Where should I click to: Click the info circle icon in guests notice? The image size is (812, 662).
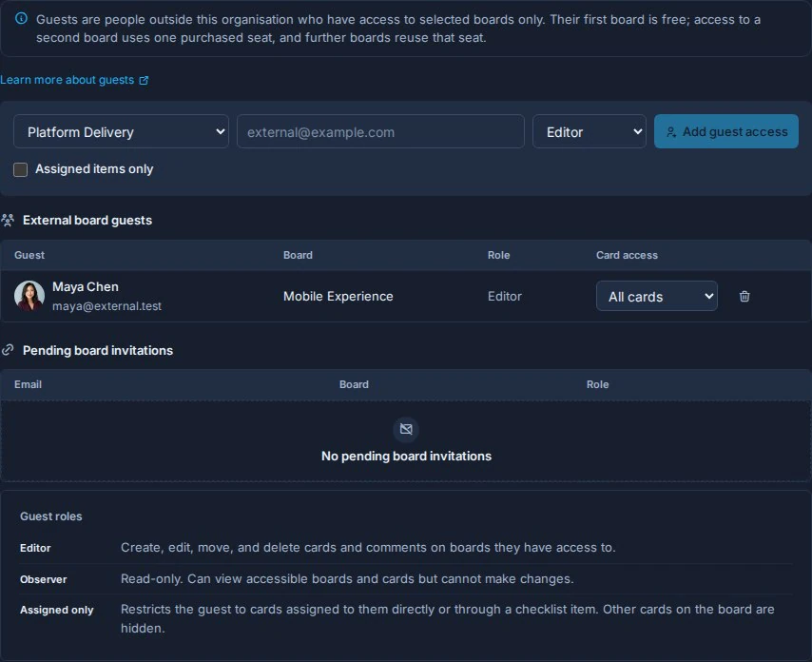point(21,19)
